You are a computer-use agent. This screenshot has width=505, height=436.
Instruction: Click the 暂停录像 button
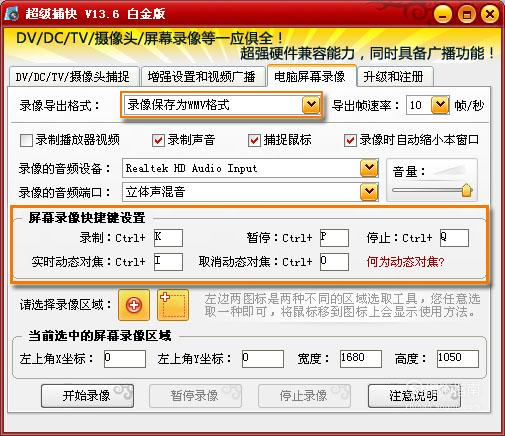(x=195, y=396)
